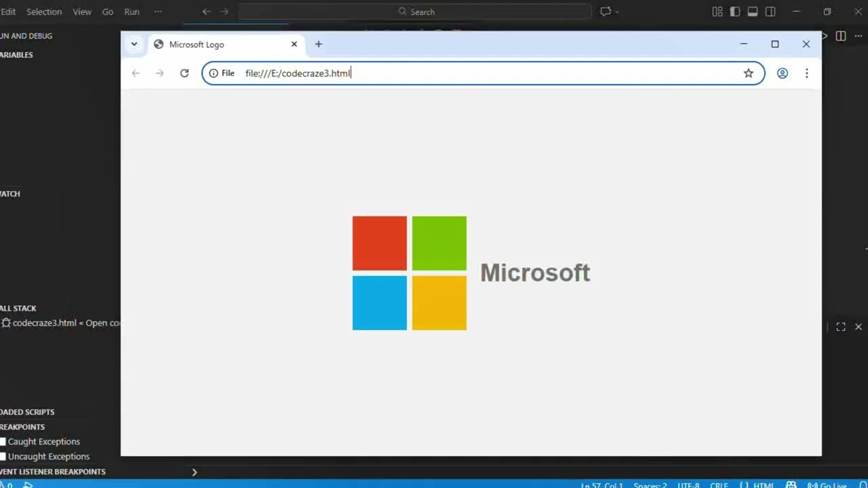The height and width of the screenshot is (488, 868).
Task: Open the VS Code Selection menu
Action: click(44, 12)
